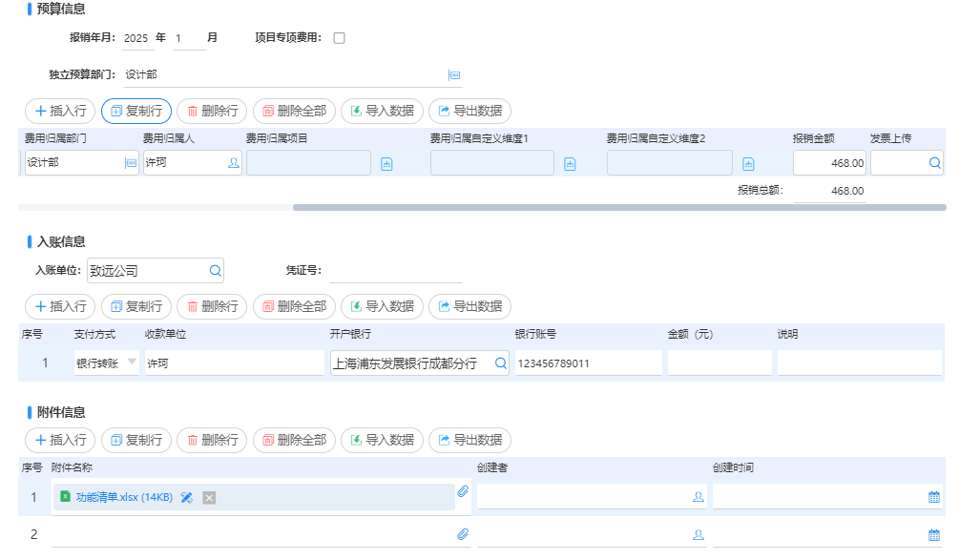Image resolution: width=980 pixels, height=560 pixels.
Task: Click the 发票上传 search icon
Action: click(934, 163)
